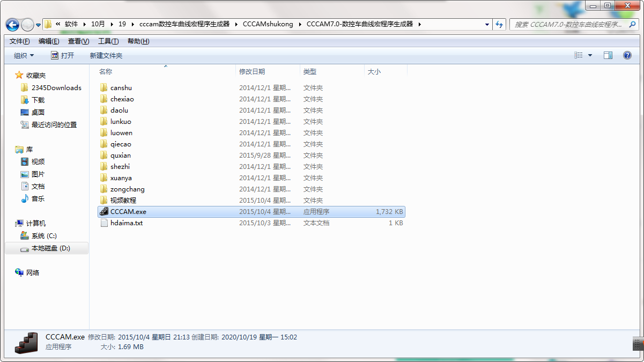The height and width of the screenshot is (362, 644).
Task: Click the 10月 breadcrumb segment
Action: click(98, 24)
